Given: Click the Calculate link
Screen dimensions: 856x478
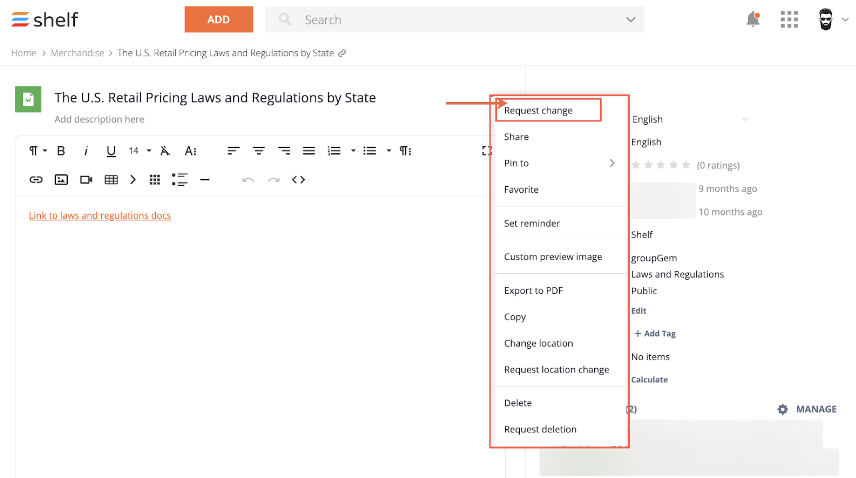Looking at the screenshot, I should 649,380.
